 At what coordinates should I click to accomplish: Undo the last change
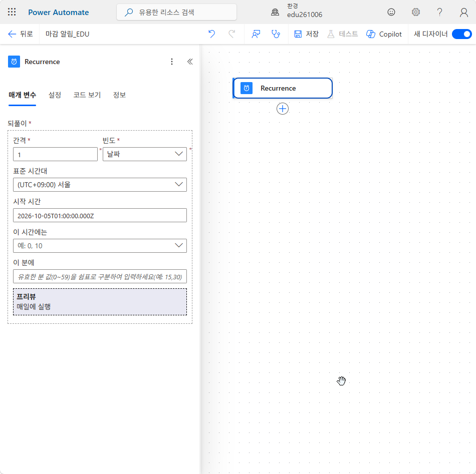click(211, 34)
